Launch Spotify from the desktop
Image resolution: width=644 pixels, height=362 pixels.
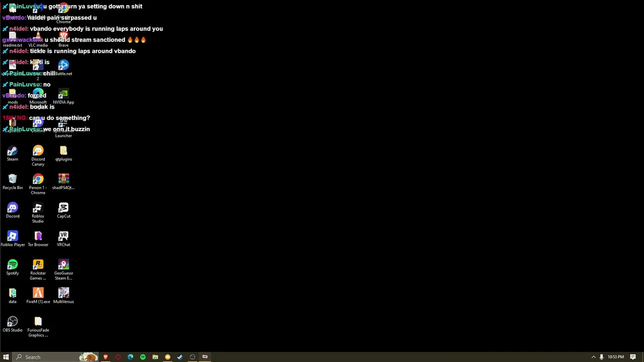coord(13,268)
